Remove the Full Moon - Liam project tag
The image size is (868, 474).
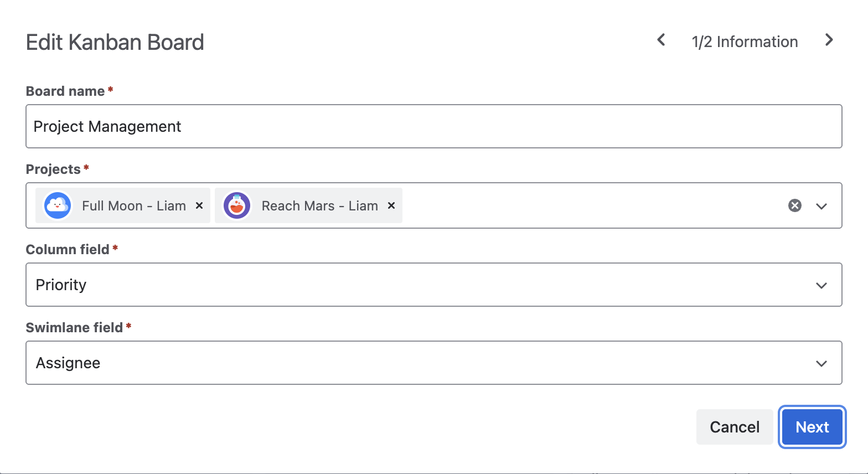click(x=199, y=205)
